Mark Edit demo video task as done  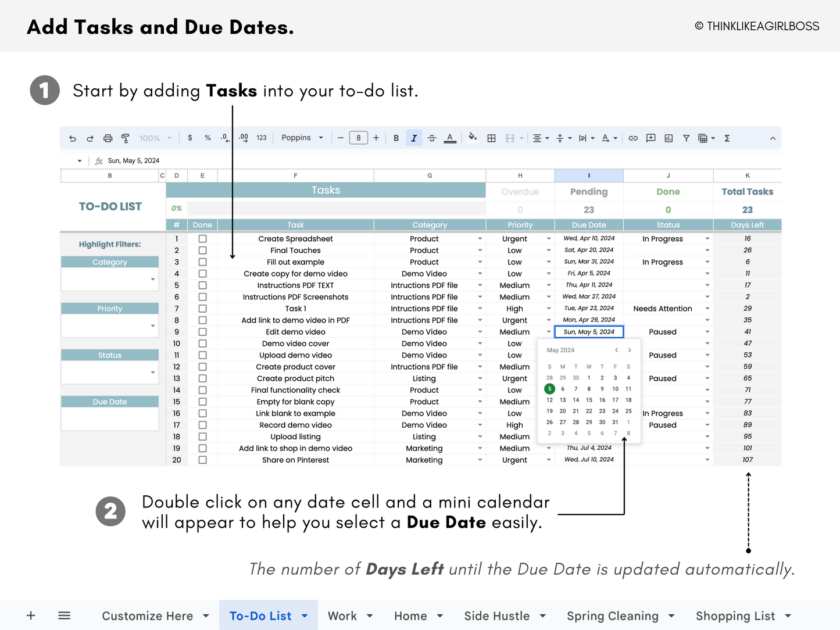(x=202, y=331)
